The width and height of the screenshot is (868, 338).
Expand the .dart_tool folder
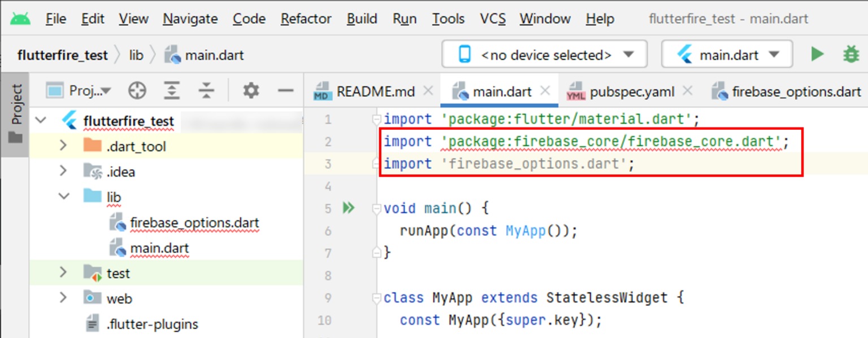[63, 146]
